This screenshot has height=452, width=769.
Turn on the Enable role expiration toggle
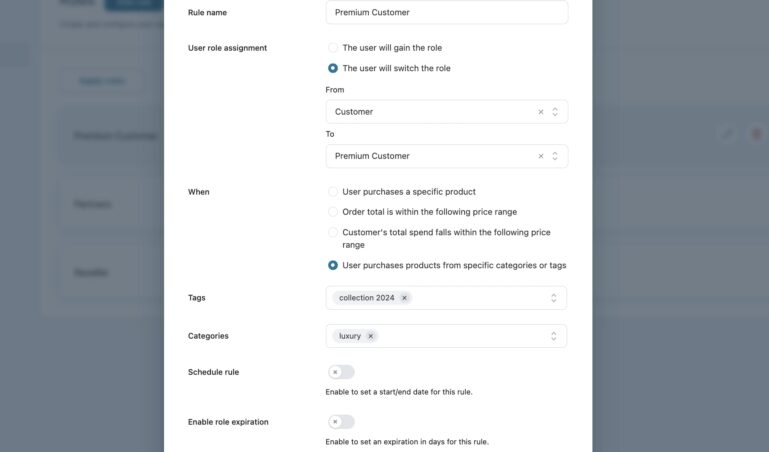click(340, 422)
